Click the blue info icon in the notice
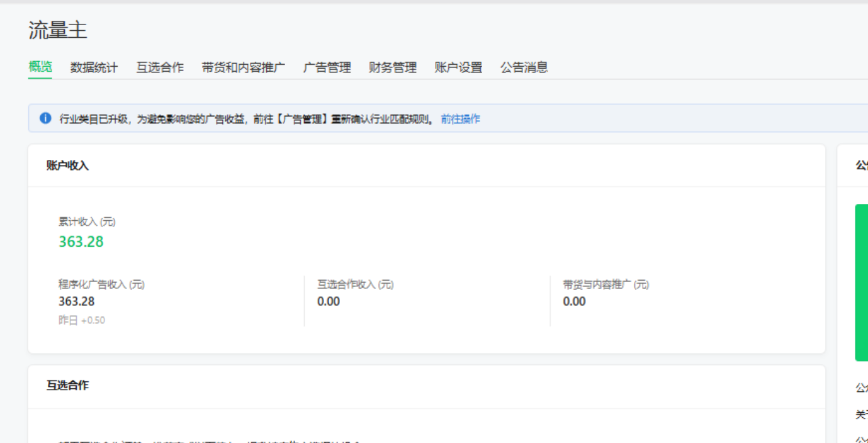 coord(45,118)
